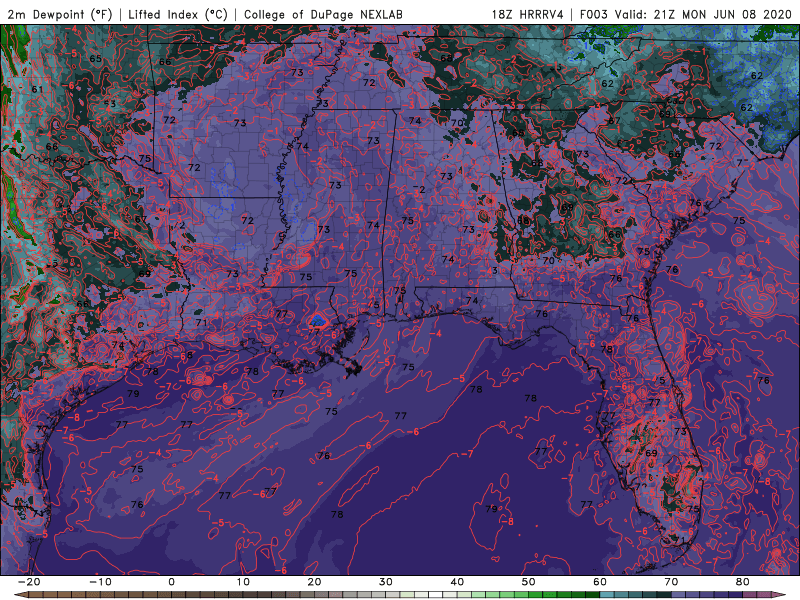The height and width of the screenshot is (600, 800).
Task: Click the "20" color scale label
Action: [314, 582]
